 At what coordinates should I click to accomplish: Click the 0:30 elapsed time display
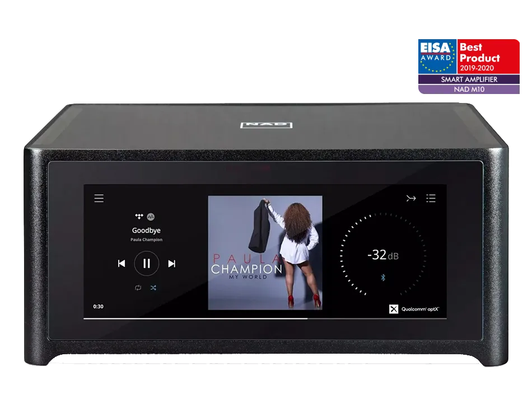(99, 306)
